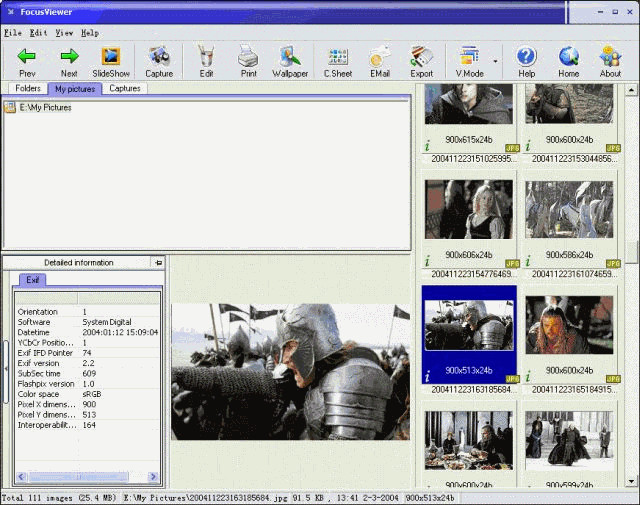Open the V.Mode dropdown arrow
This screenshot has height=505, width=640.
click(495, 62)
